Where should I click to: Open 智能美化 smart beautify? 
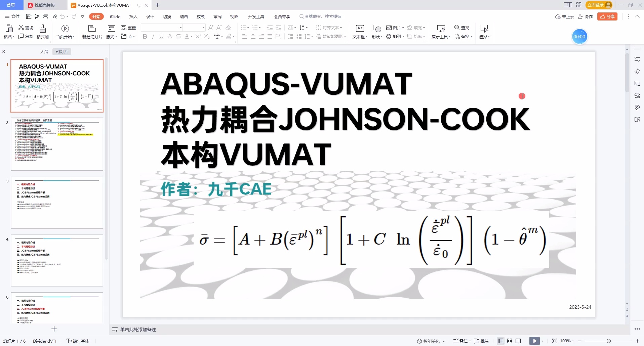430,341
